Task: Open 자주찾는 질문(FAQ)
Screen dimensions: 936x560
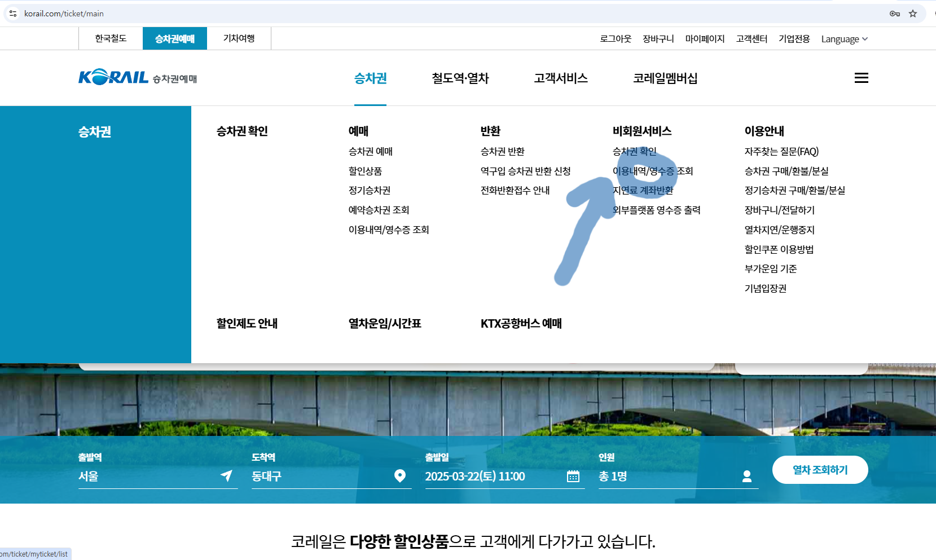Action: (x=781, y=151)
